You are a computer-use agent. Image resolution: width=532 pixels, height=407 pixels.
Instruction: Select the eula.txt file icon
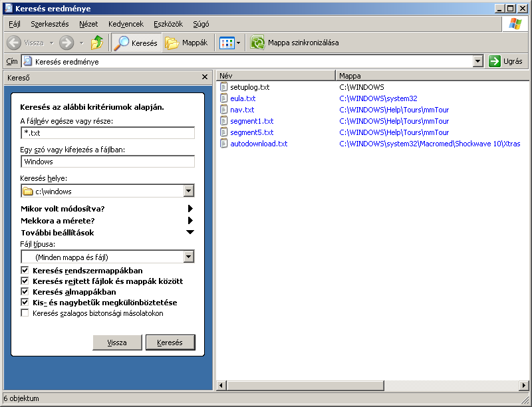click(x=223, y=98)
